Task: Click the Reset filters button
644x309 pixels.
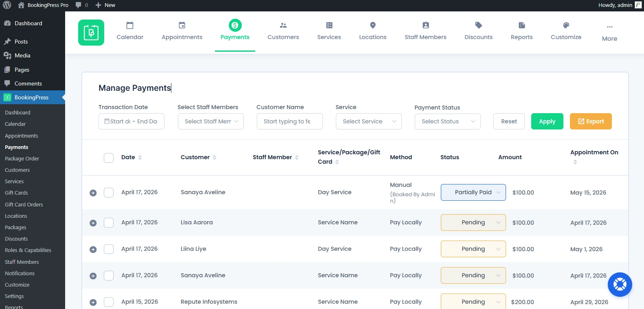Action: (509, 121)
